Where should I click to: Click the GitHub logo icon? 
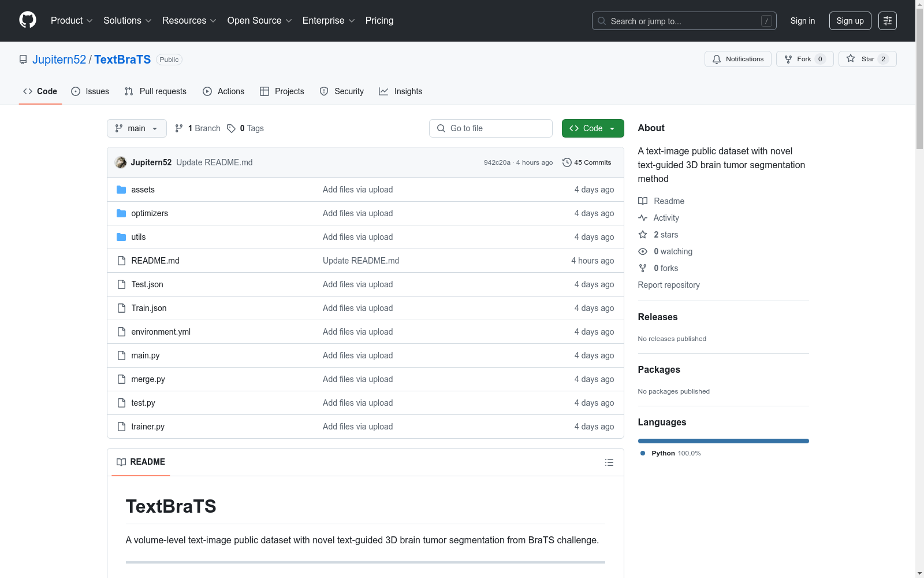click(28, 20)
